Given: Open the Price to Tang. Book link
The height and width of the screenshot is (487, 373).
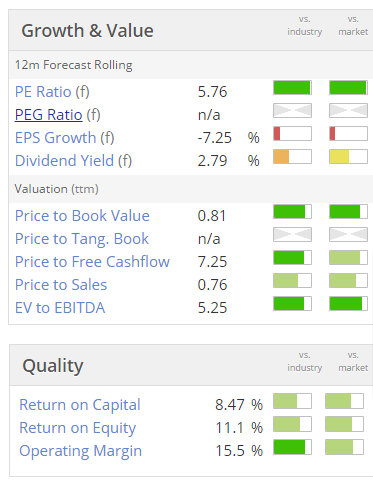Looking at the screenshot, I should pyautogui.click(x=82, y=239).
